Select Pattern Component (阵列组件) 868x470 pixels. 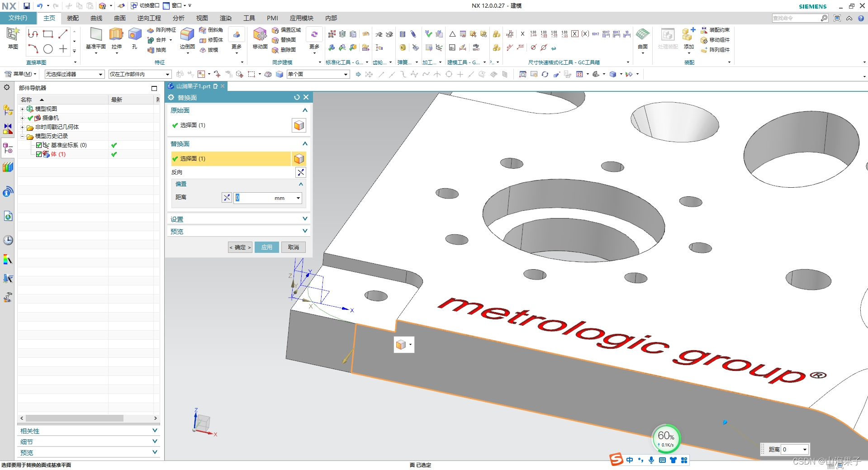(715, 50)
